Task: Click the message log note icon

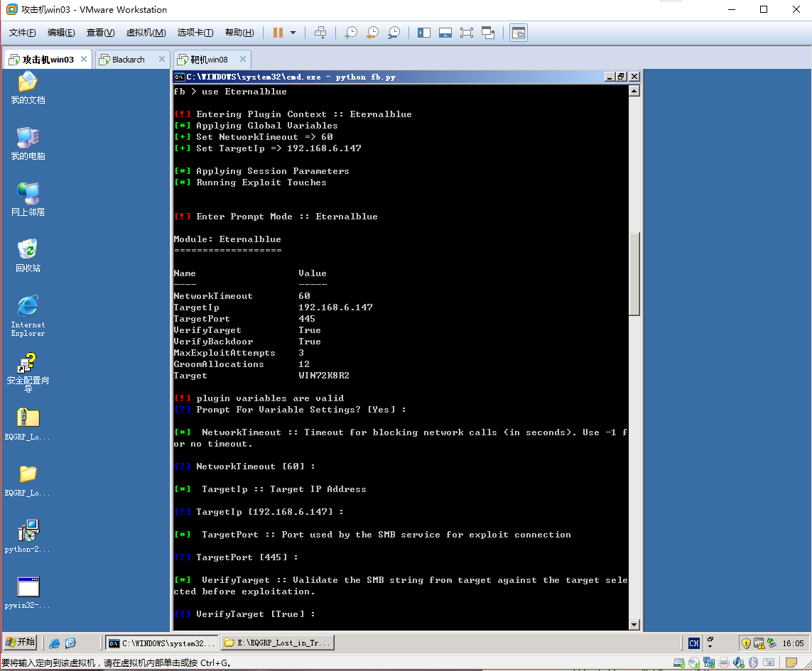Action: 791,662
